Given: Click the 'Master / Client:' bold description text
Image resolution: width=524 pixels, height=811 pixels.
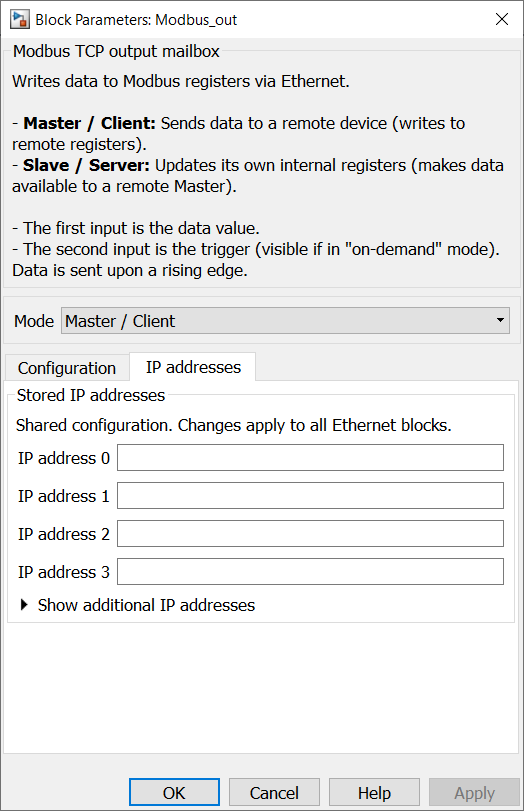Looking at the screenshot, I should coord(89,123).
